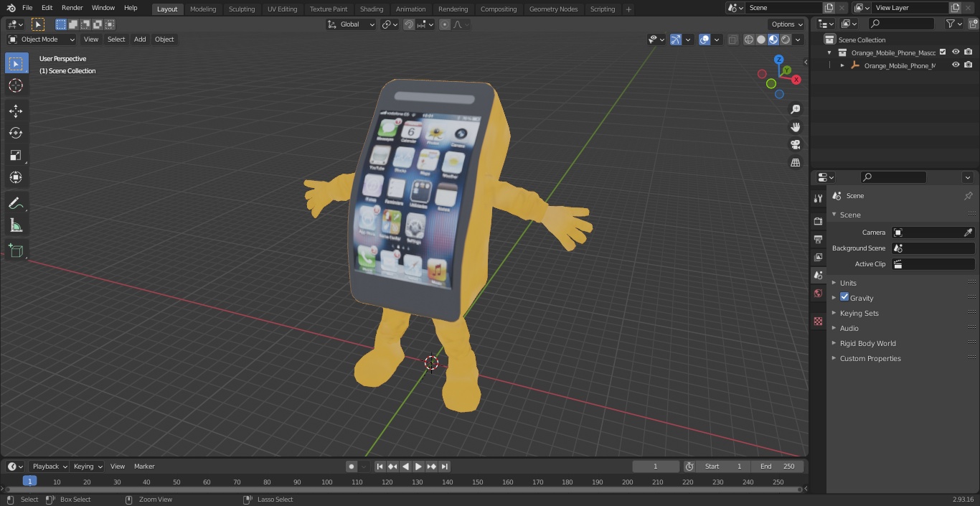Pin the Scene properties with pin icon

pos(968,196)
